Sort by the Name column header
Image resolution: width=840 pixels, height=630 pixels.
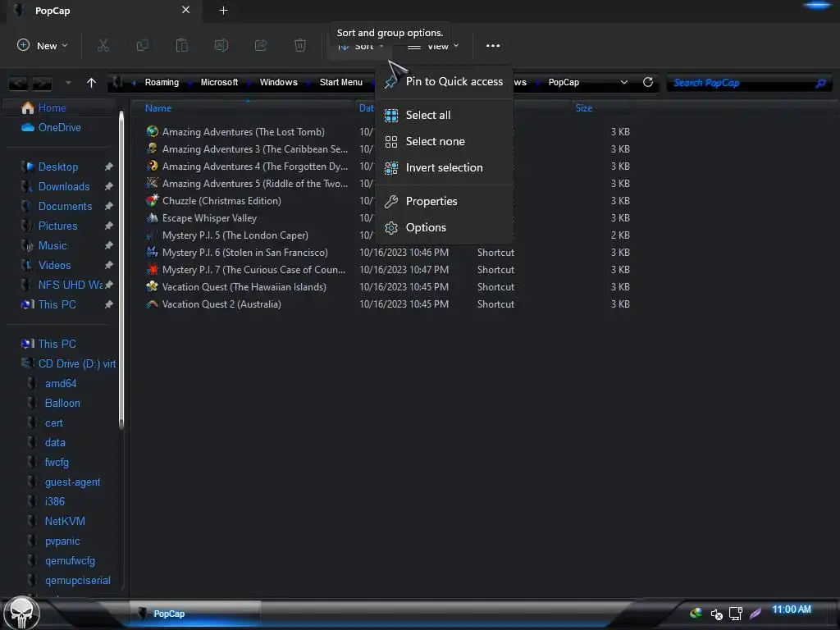[158, 107]
